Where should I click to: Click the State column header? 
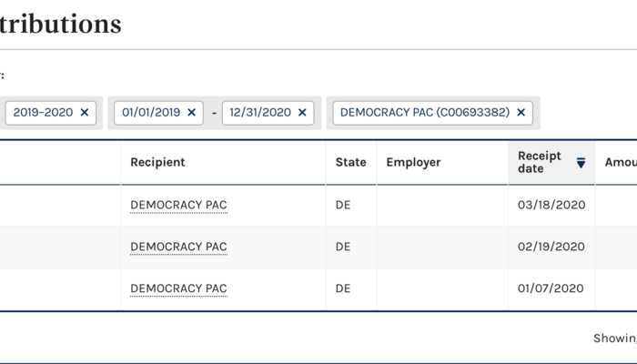tap(350, 162)
